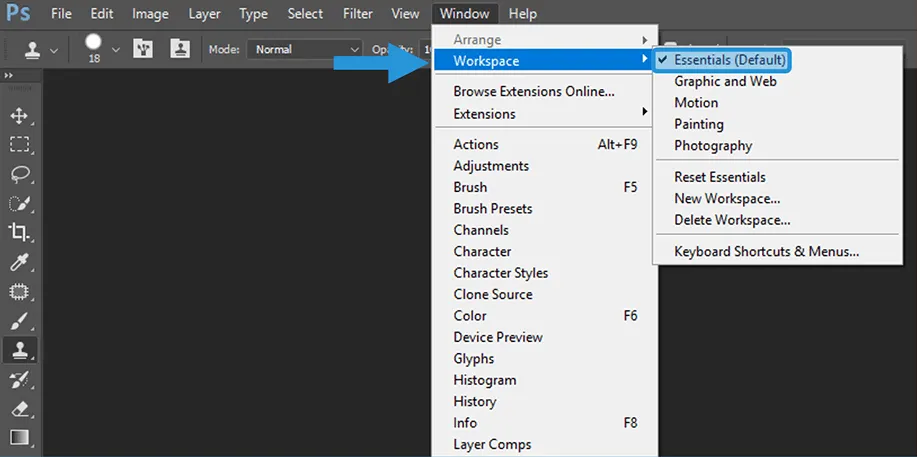Open the Layer menu

tap(204, 13)
